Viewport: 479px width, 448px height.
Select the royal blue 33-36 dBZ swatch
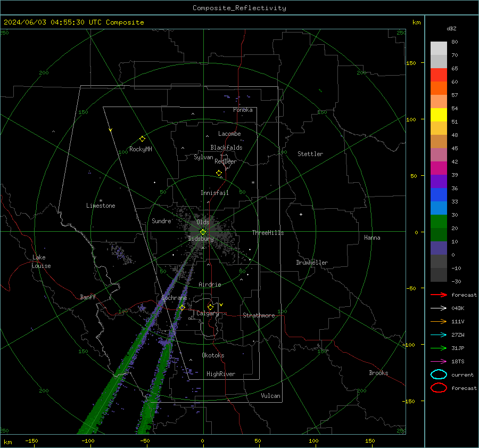tap(439, 195)
